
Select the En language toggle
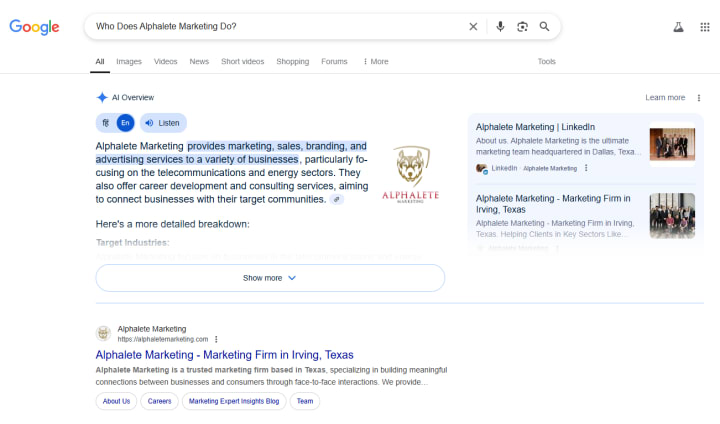click(125, 123)
